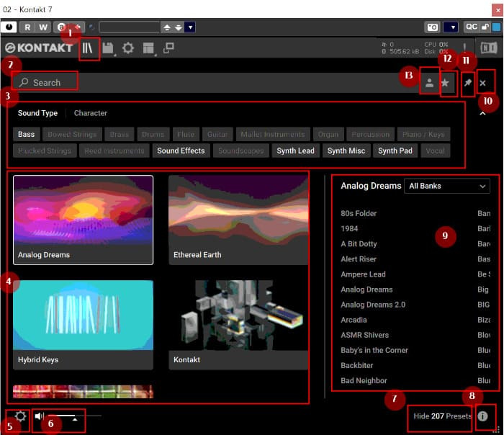
Task: Toggle the minimize view window icon
Action: point(168,48)
